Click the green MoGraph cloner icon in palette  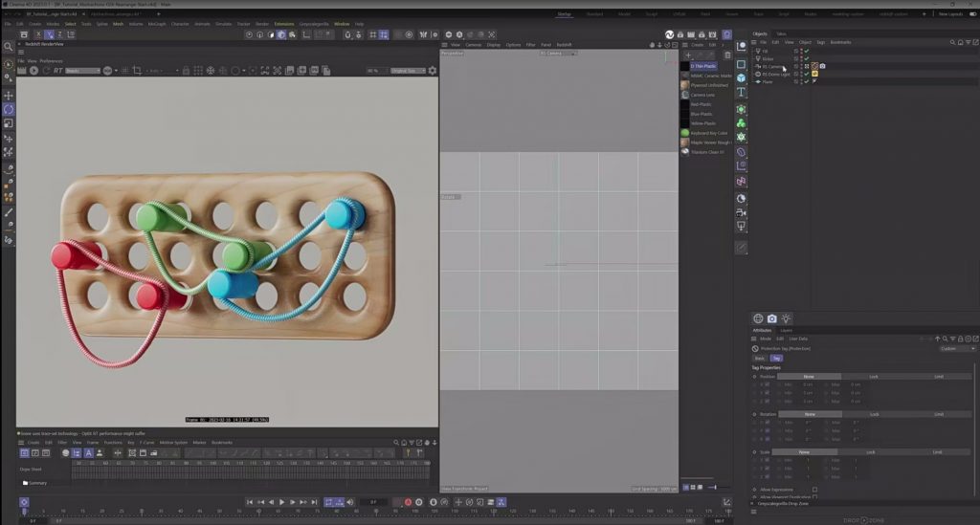tap(741, 123)
